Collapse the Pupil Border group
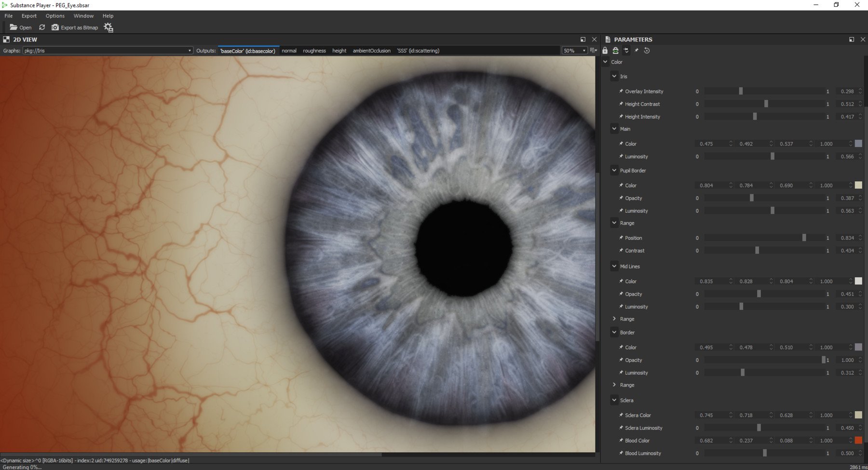The height and width of the screenshot is (470, 868). click(x=614, y=170)
